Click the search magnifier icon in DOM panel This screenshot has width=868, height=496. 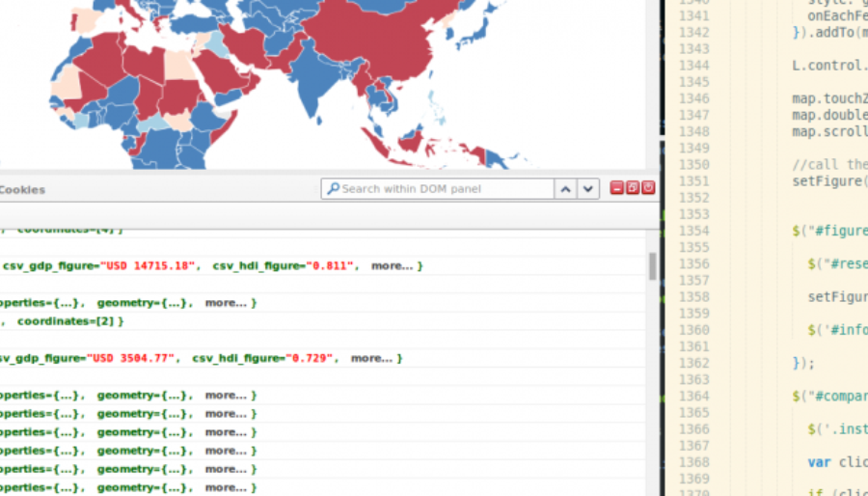332,189
